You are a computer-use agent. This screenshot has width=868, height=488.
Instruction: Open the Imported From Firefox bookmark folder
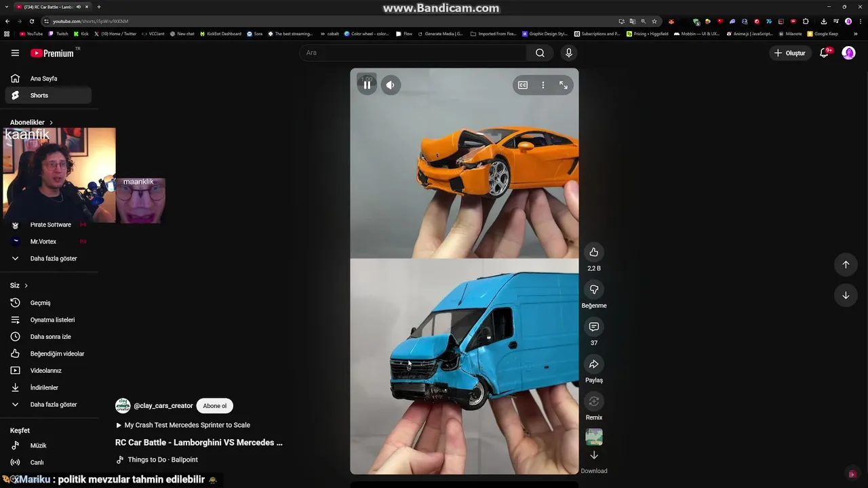coord(494,33)
